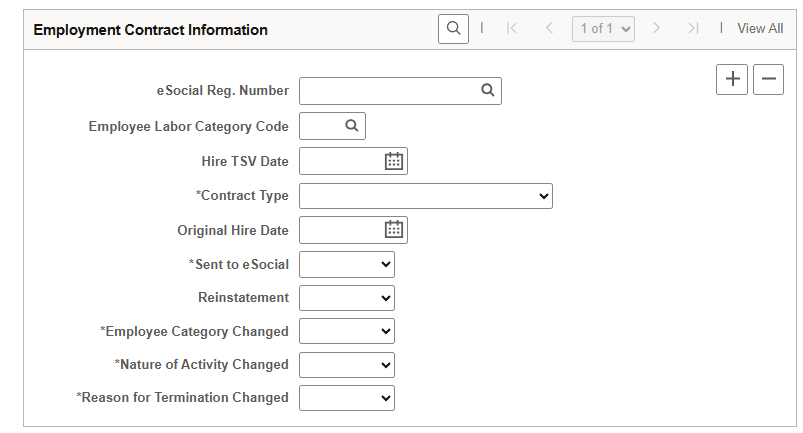Screen dimensions: 803x433
Task: Expand Reason for Termination Changed dropdown
Action: [347, 398]
